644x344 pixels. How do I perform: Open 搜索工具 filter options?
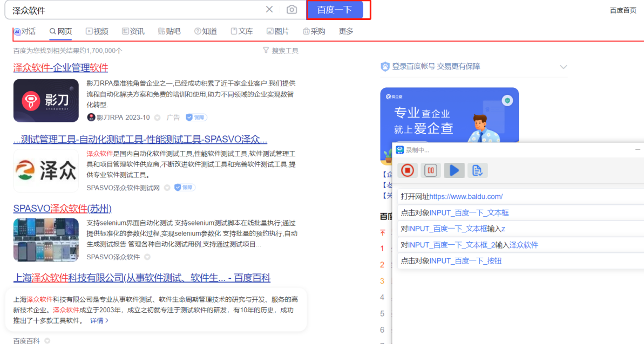pos(281,51)
